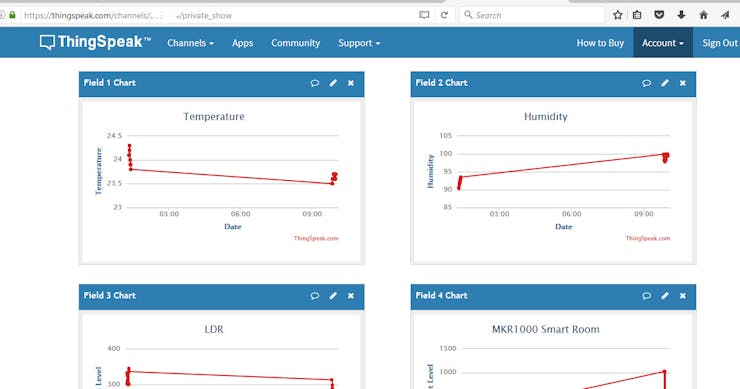Click the Field 3 Chart header label
The width and height of the screenshot is (740, 389).
(109, 296)
